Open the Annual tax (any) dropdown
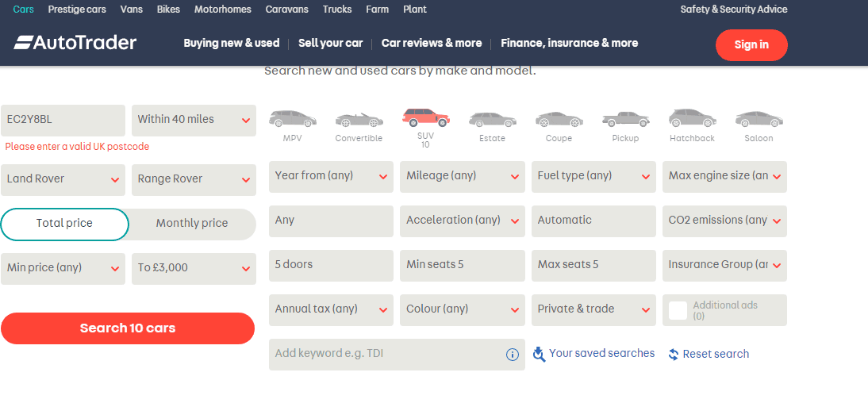The height and width of the screenshot is (403, 868). (331, 309)
